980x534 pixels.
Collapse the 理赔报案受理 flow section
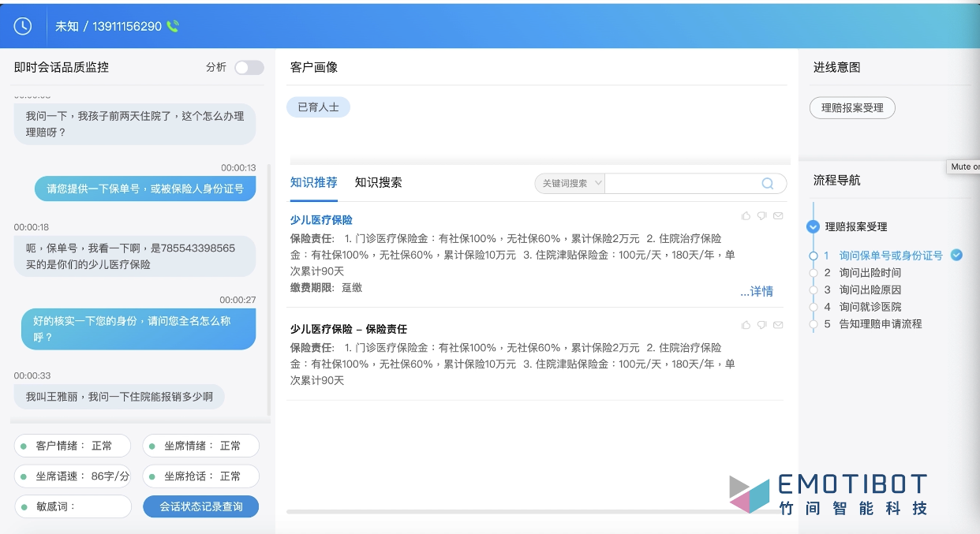[x=813, y=226]
